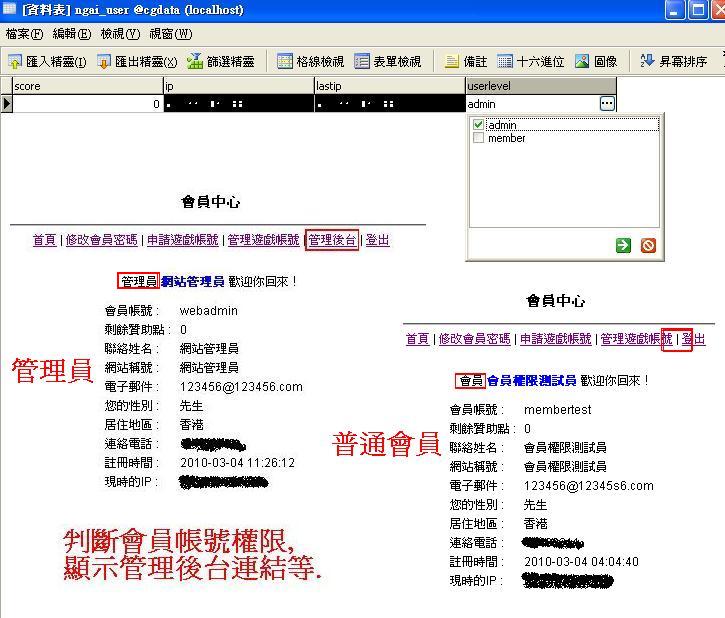Sort ascending with 昇冪排序 button
The image size is (725, 618).
coord(673,61)
